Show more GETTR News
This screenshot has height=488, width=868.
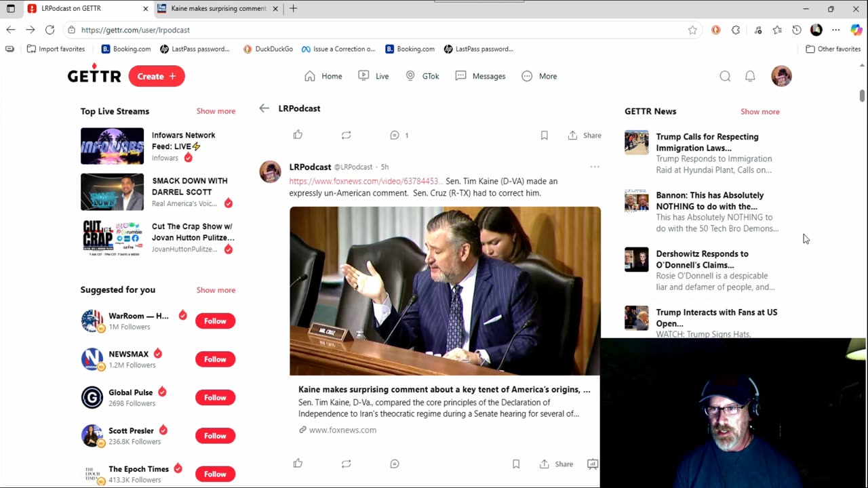[x=759, y=112]
